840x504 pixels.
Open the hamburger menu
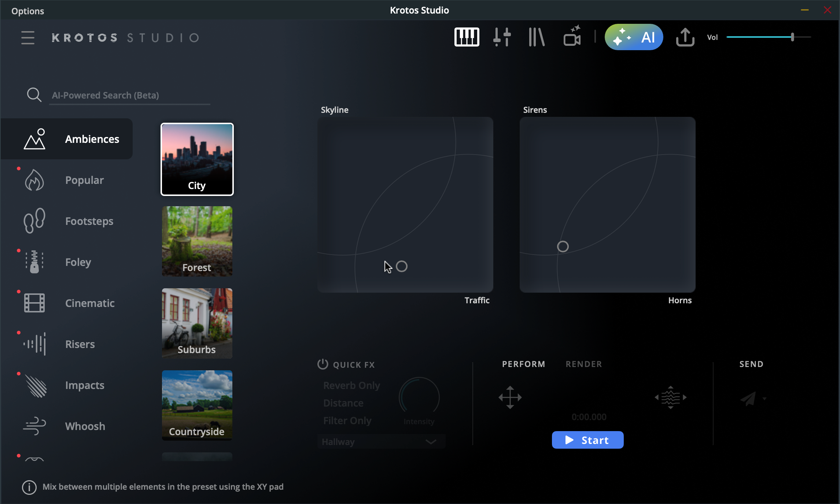coord(28,38)
